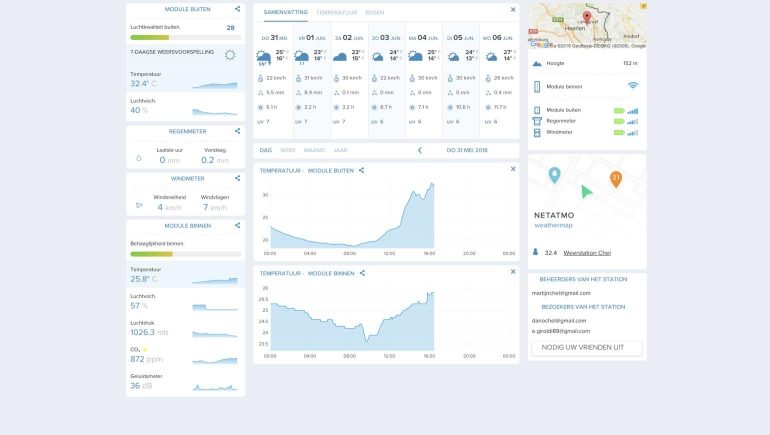Show the Jaar graph range

coord(340,150)
